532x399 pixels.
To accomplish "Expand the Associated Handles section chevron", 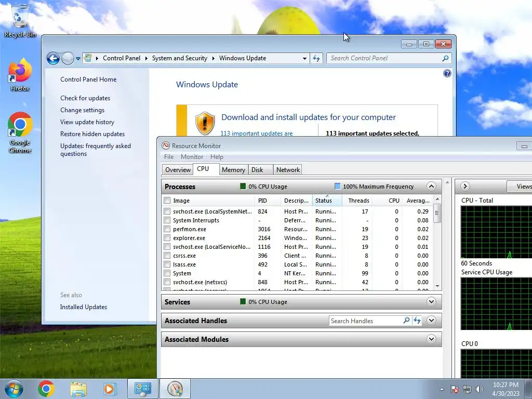I will [x=431, y=320].
